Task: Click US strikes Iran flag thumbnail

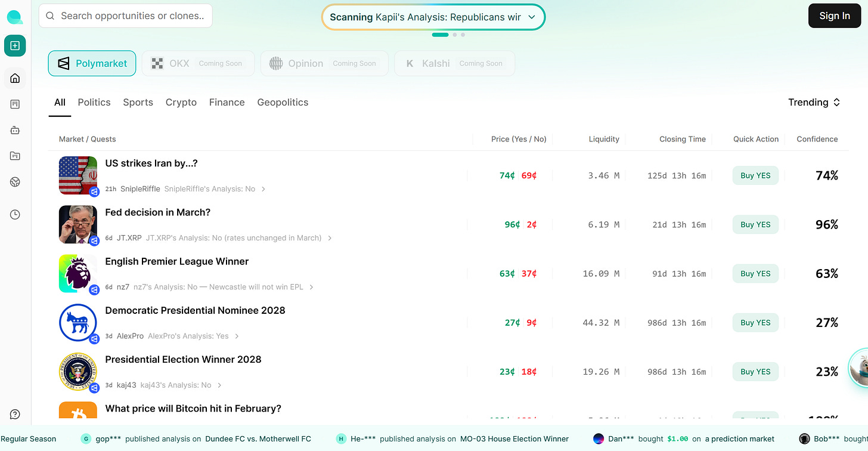Action: click(78, 175)
